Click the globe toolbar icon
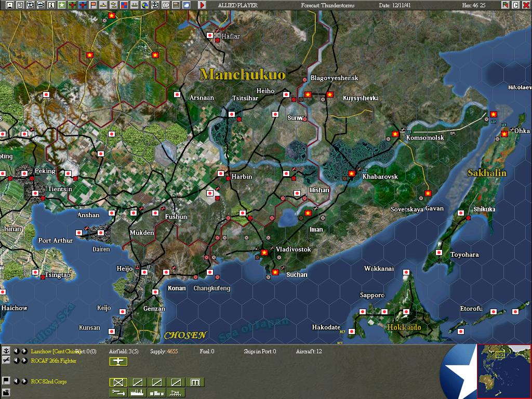The width and height of the screenshot is (532, 399). (x=145, y=5)
